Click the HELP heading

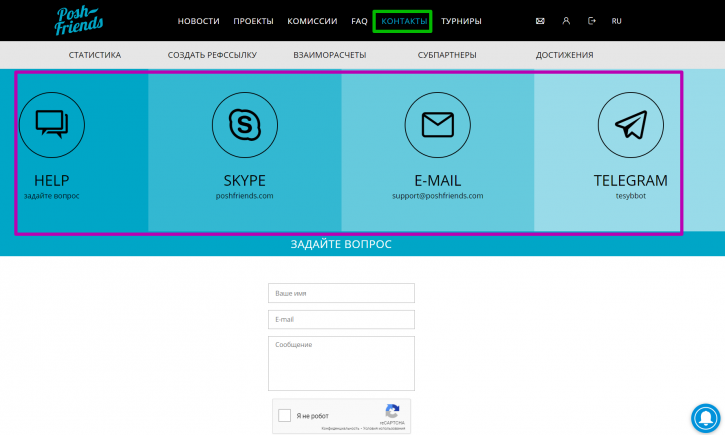pyautogui.click(x=52, y=180)
